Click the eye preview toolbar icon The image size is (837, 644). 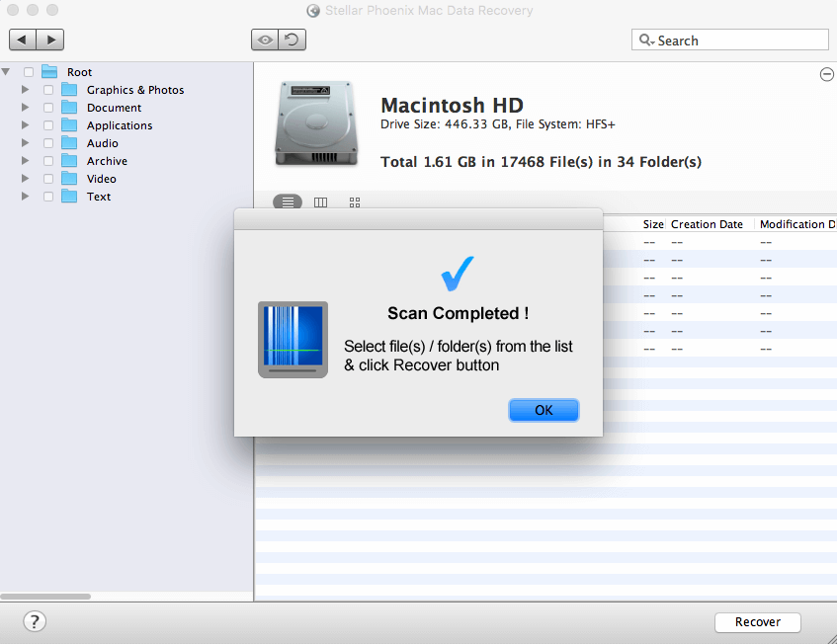click(265, 40)
